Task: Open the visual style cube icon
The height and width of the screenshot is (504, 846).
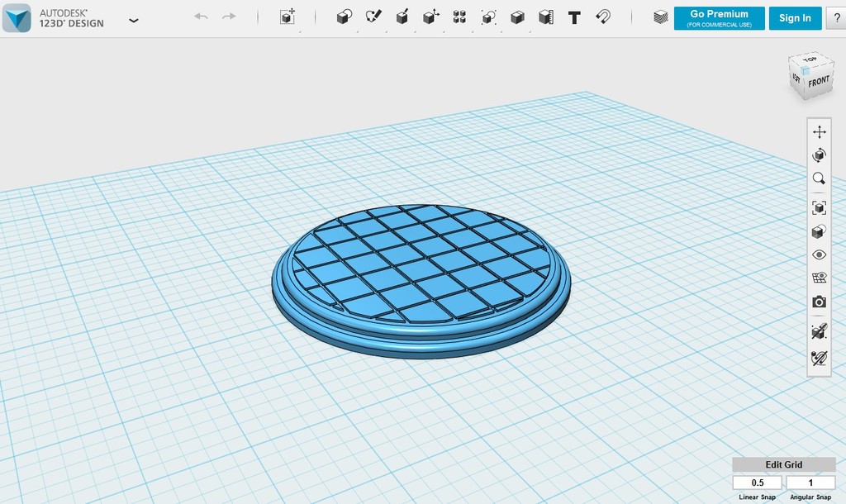Action: coord(819,231)
